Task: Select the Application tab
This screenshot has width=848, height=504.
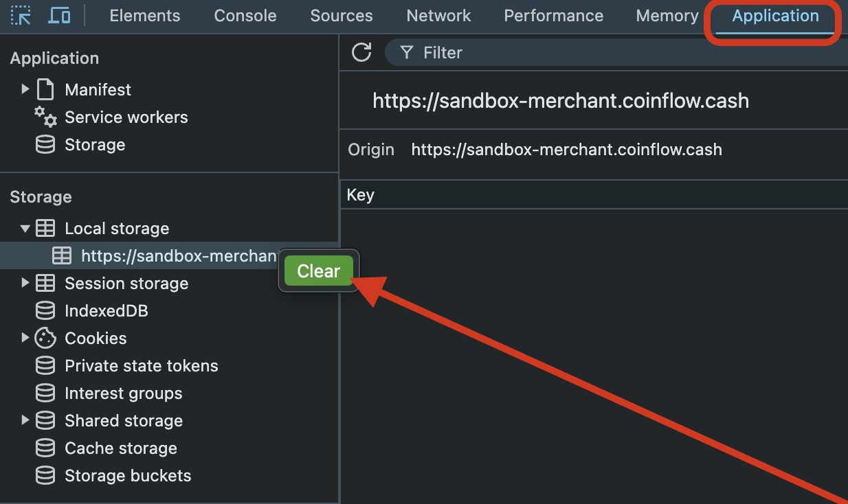Action: click(776, 16)
